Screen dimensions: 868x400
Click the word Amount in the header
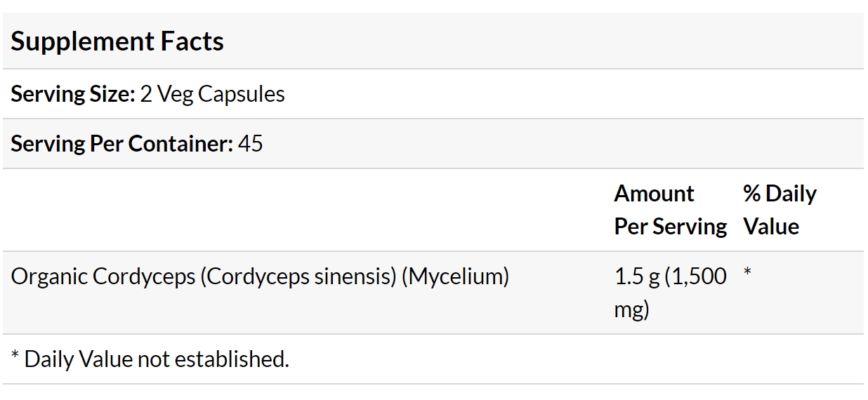tap(654, 194)
